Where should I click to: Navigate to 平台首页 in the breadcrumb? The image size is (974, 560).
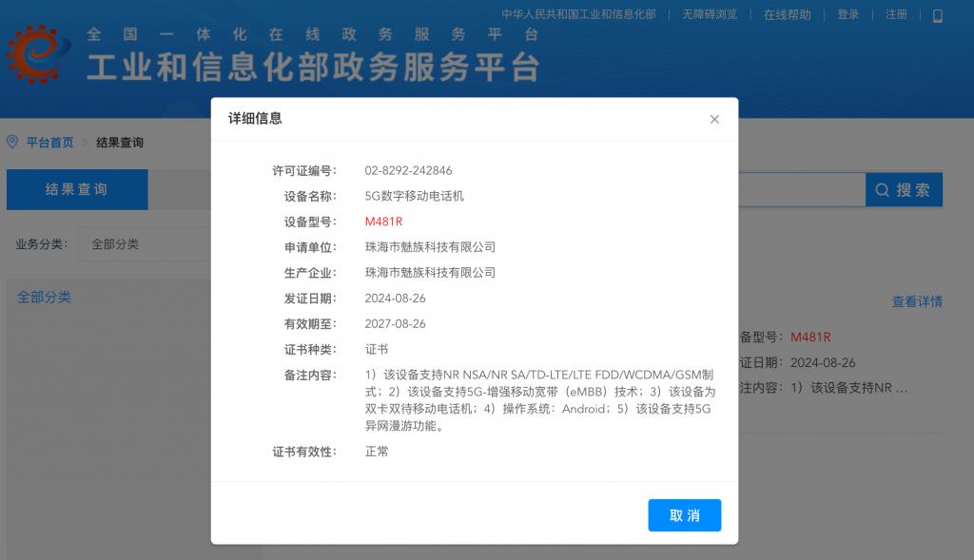click(49, 143)
